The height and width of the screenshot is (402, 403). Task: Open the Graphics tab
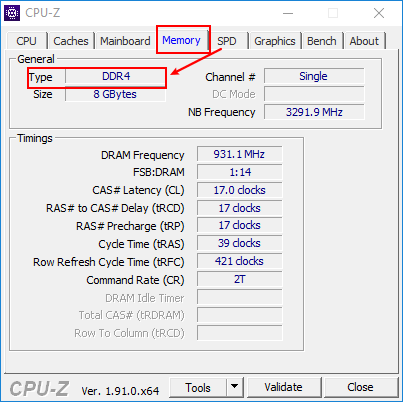275,41
